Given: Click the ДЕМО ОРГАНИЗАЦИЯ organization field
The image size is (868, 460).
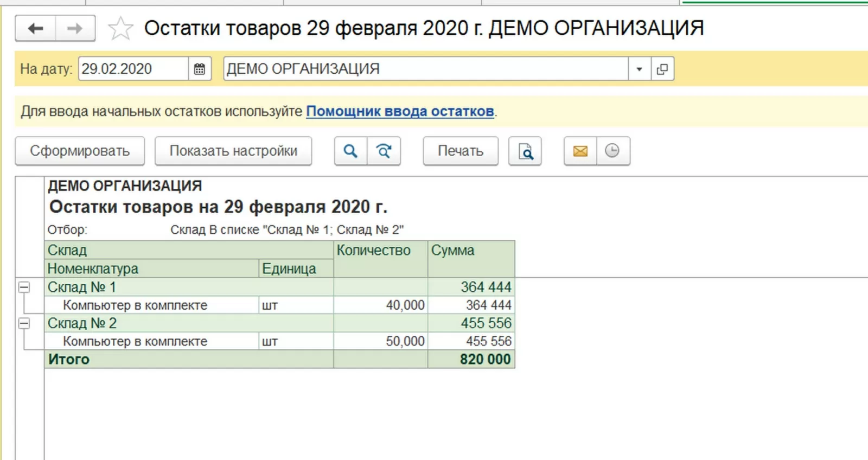Looking at the screenshot, I should point(426,69).
